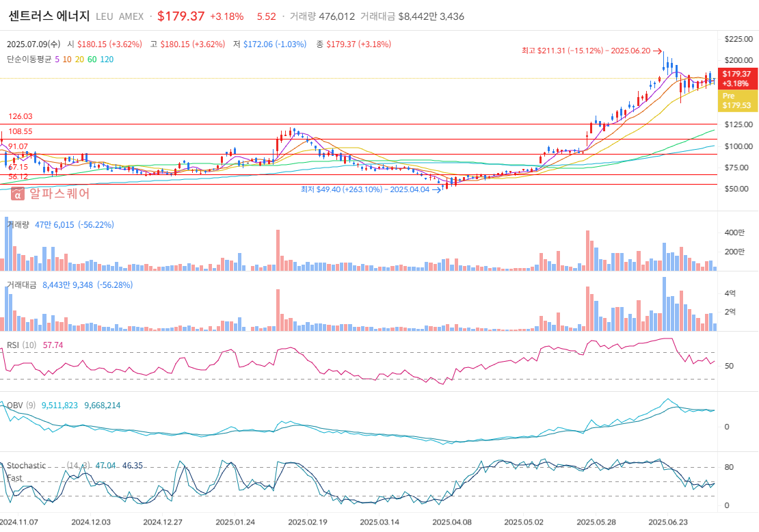Click the 4억 trade value axis label
This screenshot has height=532, width=759.
[730, 293]
